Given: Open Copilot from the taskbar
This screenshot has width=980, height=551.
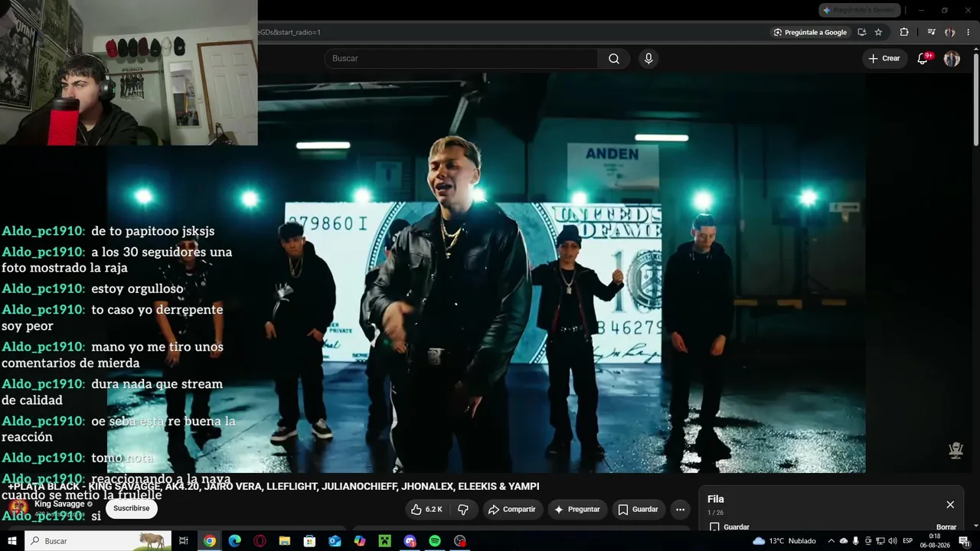Looking at the screenshot, I should [360, 541].
